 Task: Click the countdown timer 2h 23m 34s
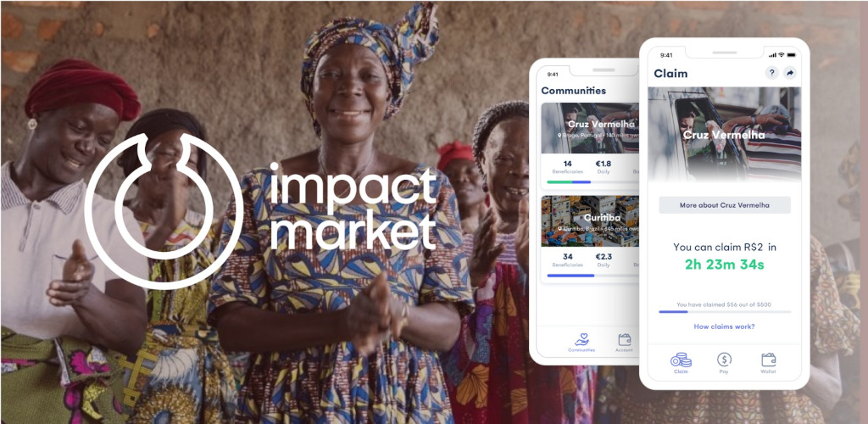(x=724, y=265)
